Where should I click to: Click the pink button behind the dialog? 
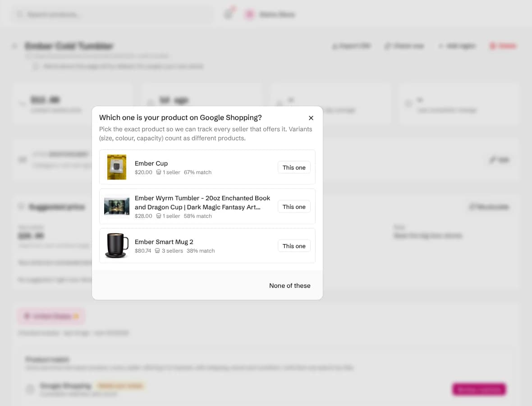479,389
